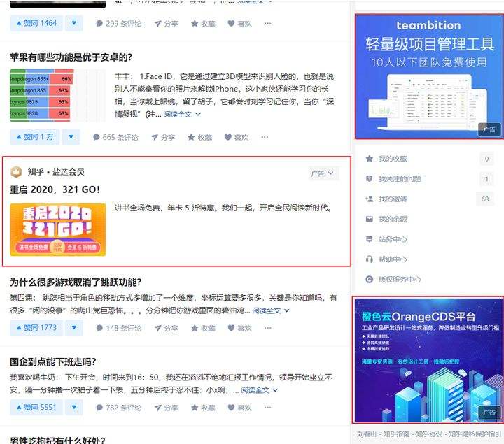Viewport: 504px width, 444px height.
Task: Open question 苹果有哪些功能是优于安卓的?
Action: pyautogui.click(x=71, y=57)
